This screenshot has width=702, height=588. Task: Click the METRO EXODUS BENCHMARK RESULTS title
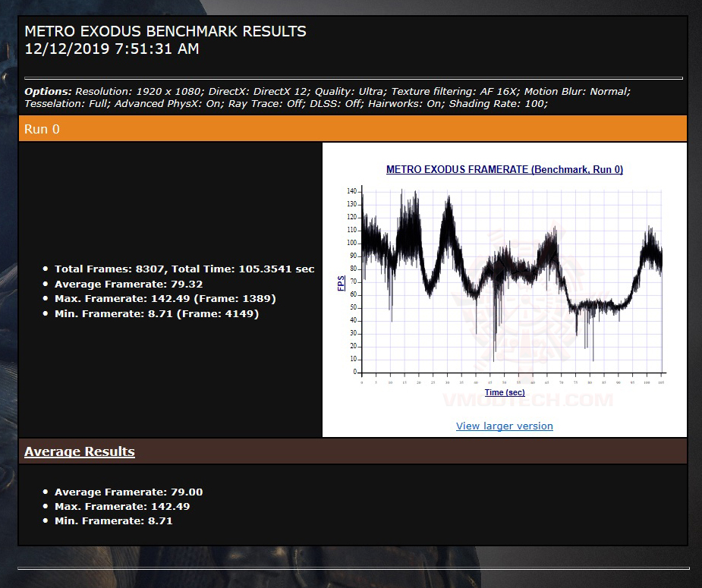(165, 31)
